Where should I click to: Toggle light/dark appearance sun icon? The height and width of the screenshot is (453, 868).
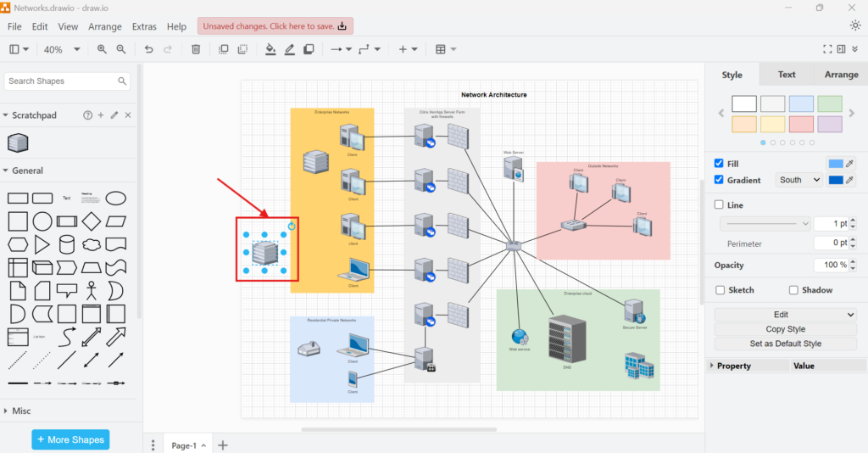tap(854, 25)
